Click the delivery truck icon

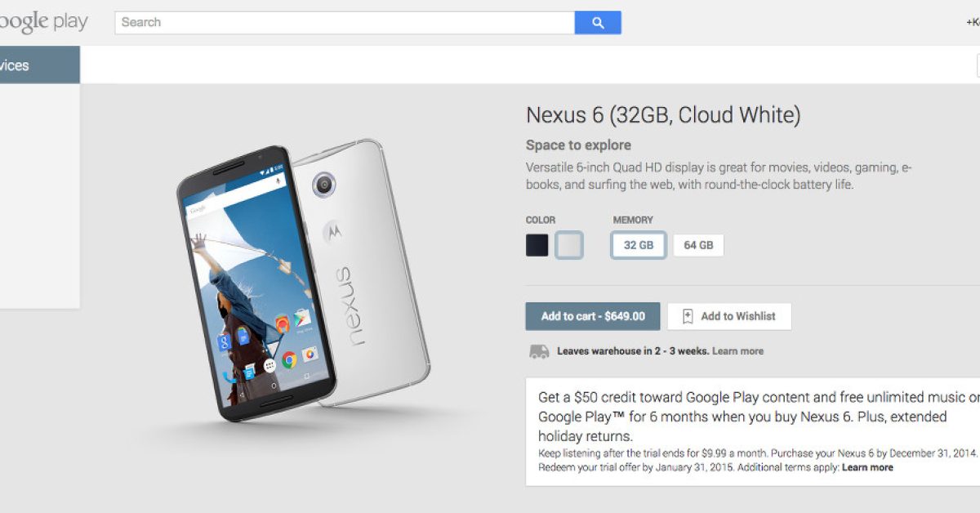tap(539, 351)
